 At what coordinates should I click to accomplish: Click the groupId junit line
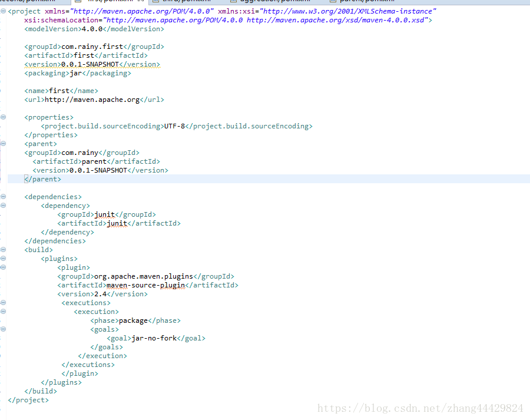(x=107, y=214)
